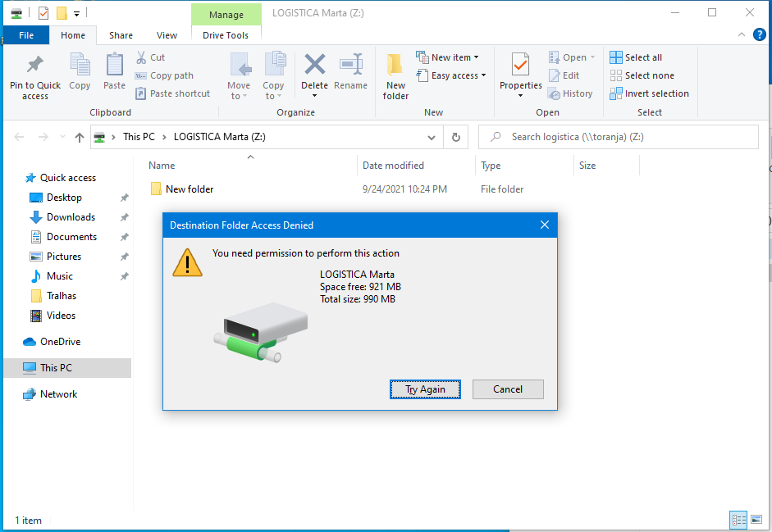772x532 pixels.
Task: Click the Pin to Quick access icon
Action: [34, 66]
